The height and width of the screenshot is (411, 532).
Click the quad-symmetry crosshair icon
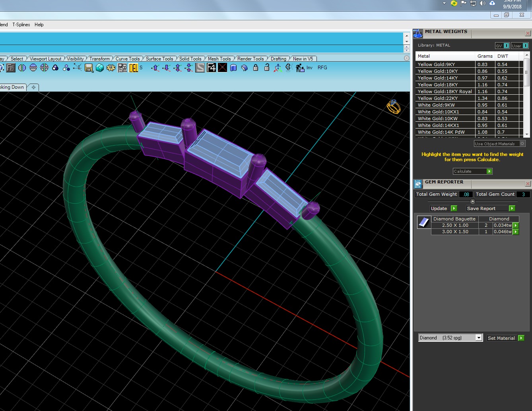click(44, 68)
